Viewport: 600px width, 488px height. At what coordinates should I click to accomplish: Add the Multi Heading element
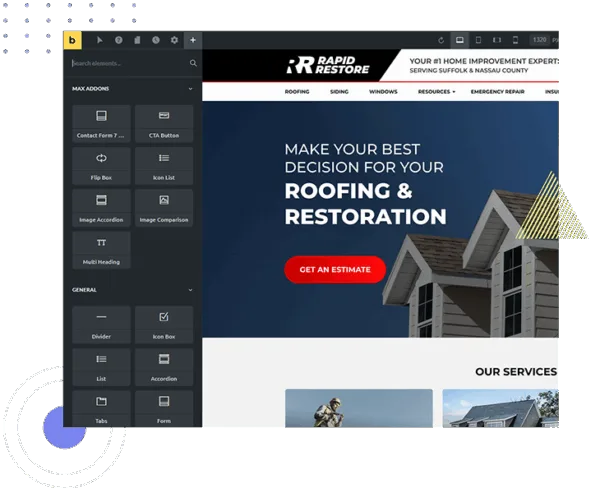[101, 250]
